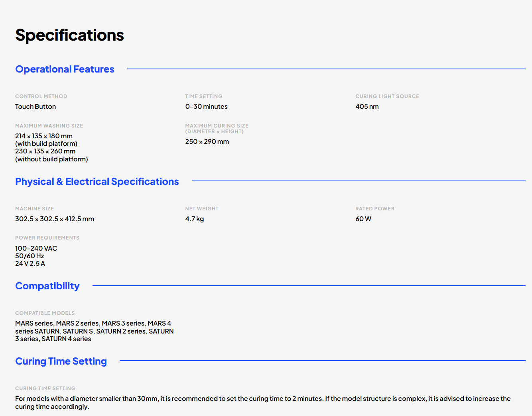Click the 405 nm curing light value
Screen dimensions: 532x416
[x=367, y=106]
